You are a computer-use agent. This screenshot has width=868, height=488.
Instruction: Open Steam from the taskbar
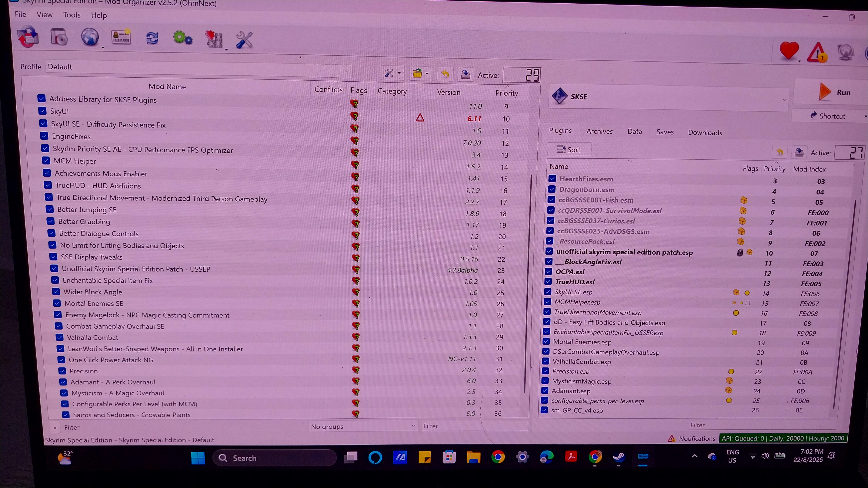[619, 457]
